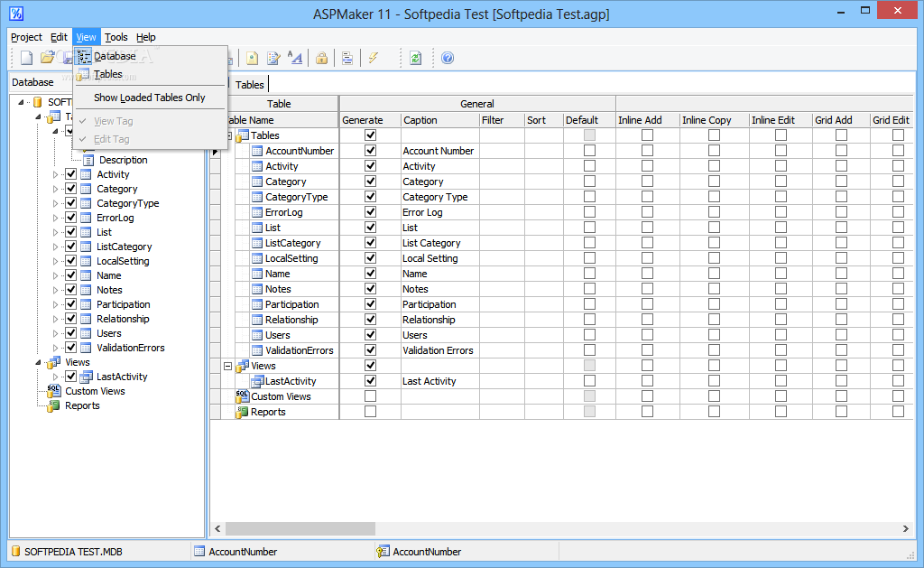
Task: Click the Sort column header
Action: pyautogui.click(x=544, y=120)
